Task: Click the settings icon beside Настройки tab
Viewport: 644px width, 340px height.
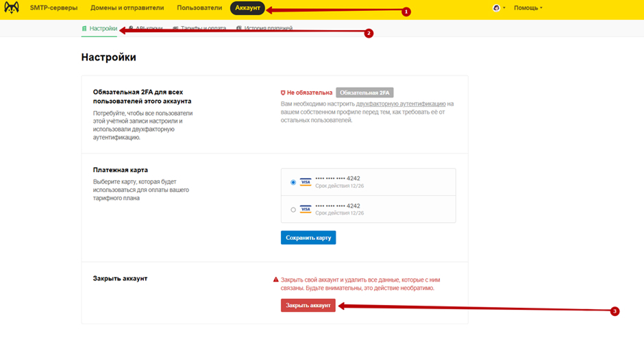Action: pos(84,29)
